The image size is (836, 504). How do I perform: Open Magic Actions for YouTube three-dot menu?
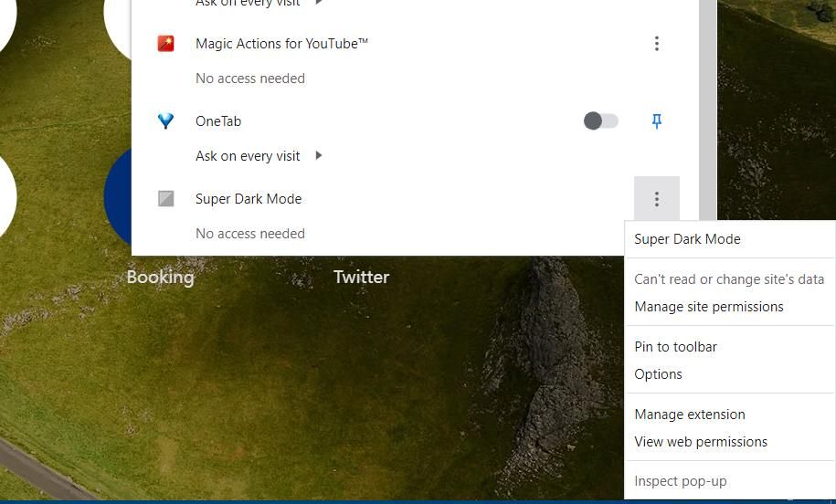[656, 44]
